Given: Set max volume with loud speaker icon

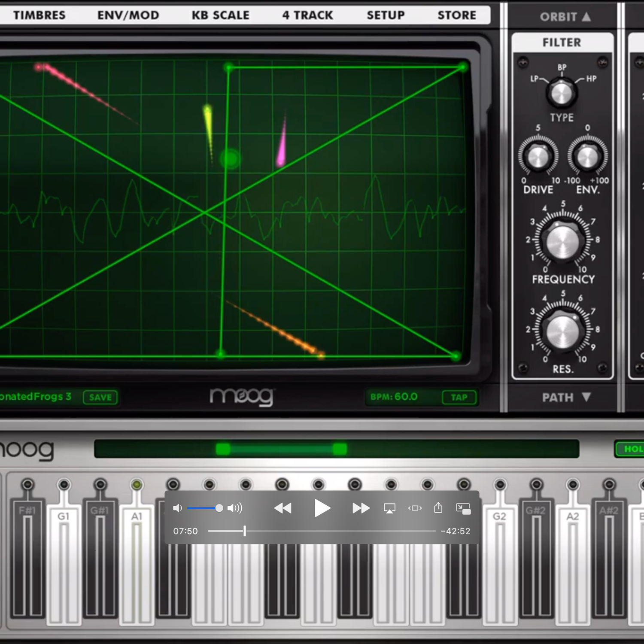Looking at the screenshot, I should point(235,508).
